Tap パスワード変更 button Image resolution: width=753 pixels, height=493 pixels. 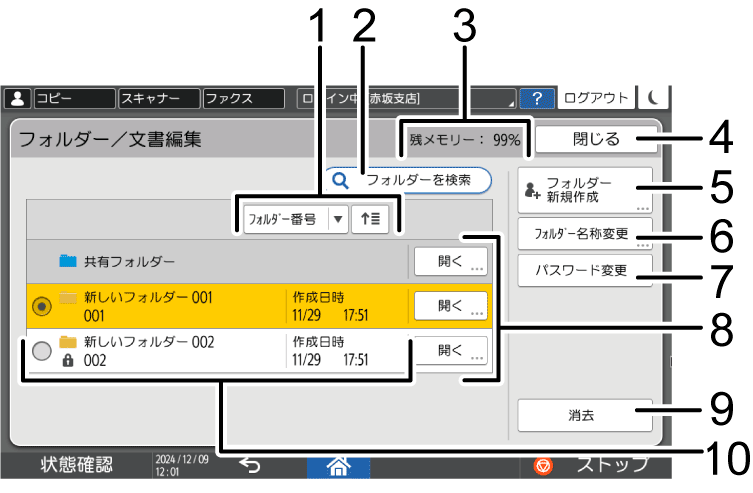585,271
